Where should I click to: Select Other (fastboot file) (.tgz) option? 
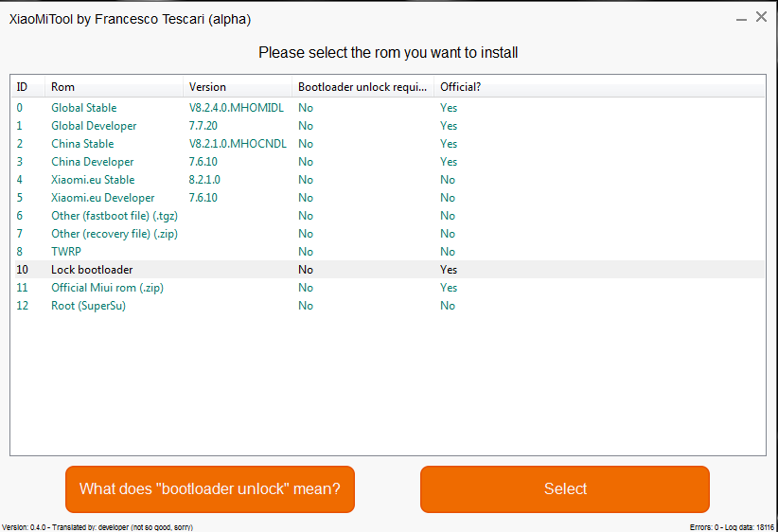click(114, 216)
